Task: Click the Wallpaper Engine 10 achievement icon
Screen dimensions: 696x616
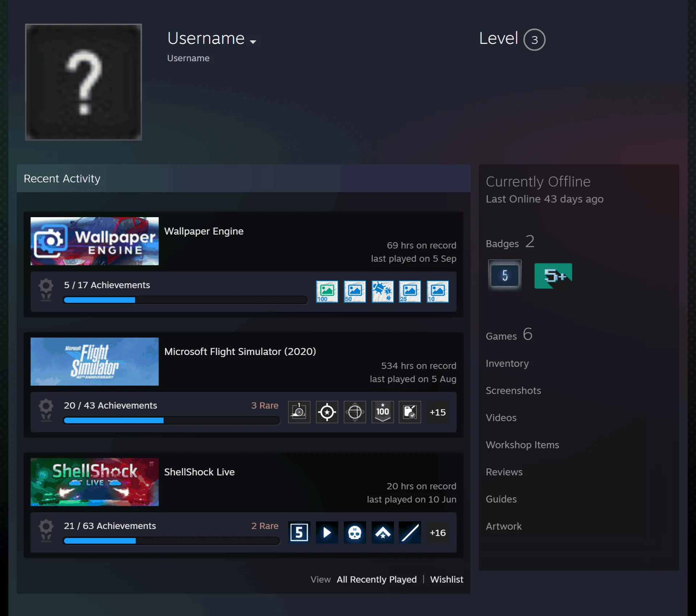Action: pos(438,292)
